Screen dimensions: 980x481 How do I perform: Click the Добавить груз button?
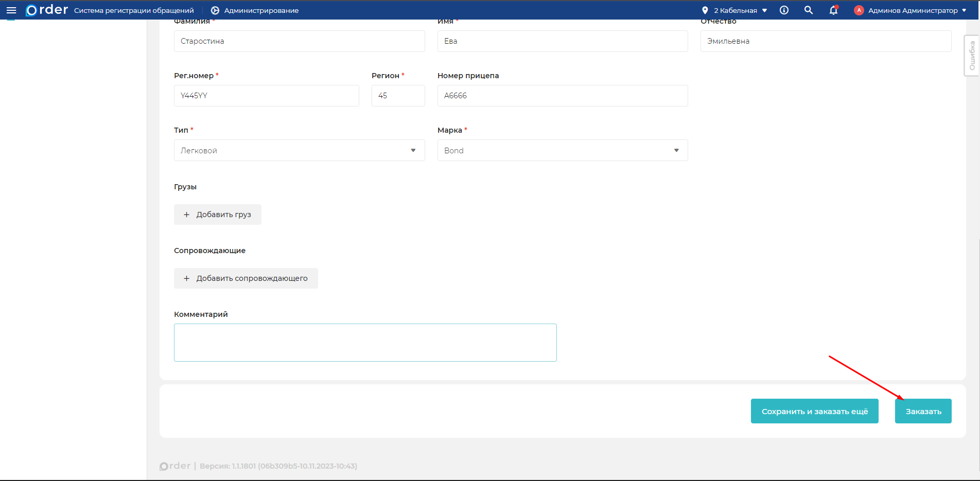217,215
